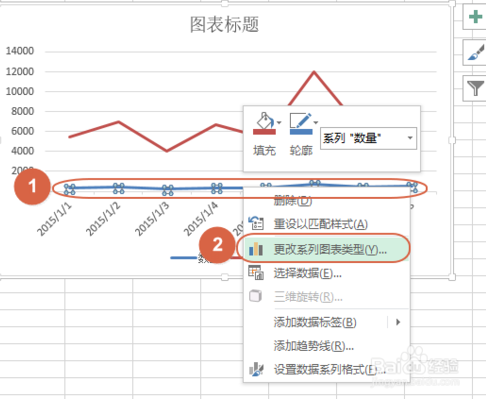Screen dimensions: 486x401
Task: Expand the Fill color dropdown arrow
Action: (279, 122)
